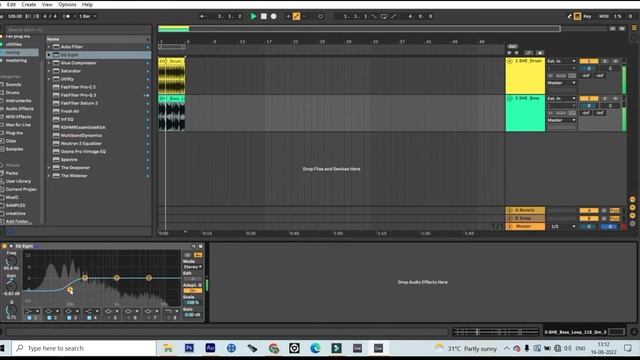Expand The Deepener entry
Screen dimensions: 640x360
coord(49,168)
